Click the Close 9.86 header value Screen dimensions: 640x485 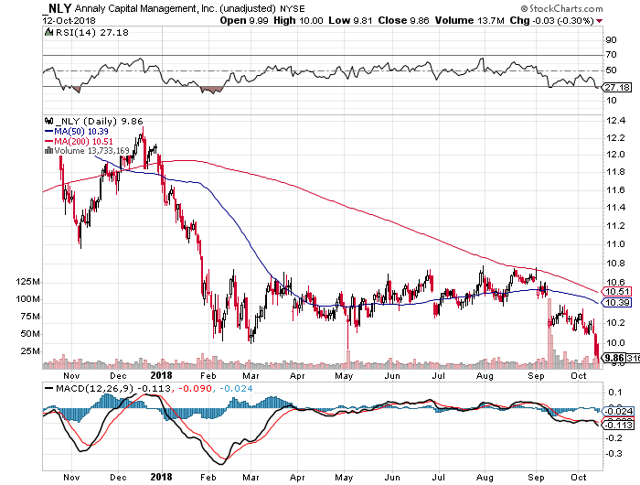click(403, 20)
